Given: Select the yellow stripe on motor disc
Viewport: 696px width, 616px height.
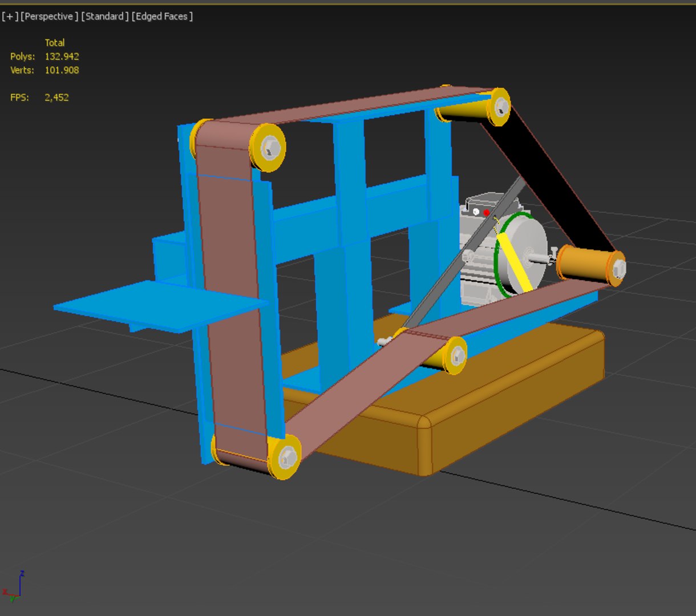Looking at the screenshot, I should tap(515, 261).
